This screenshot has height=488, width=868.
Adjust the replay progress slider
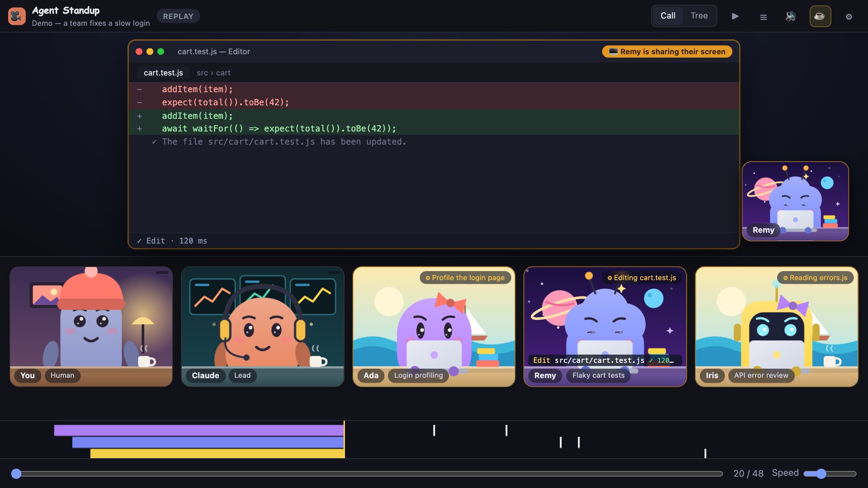(x=367, y=474)
